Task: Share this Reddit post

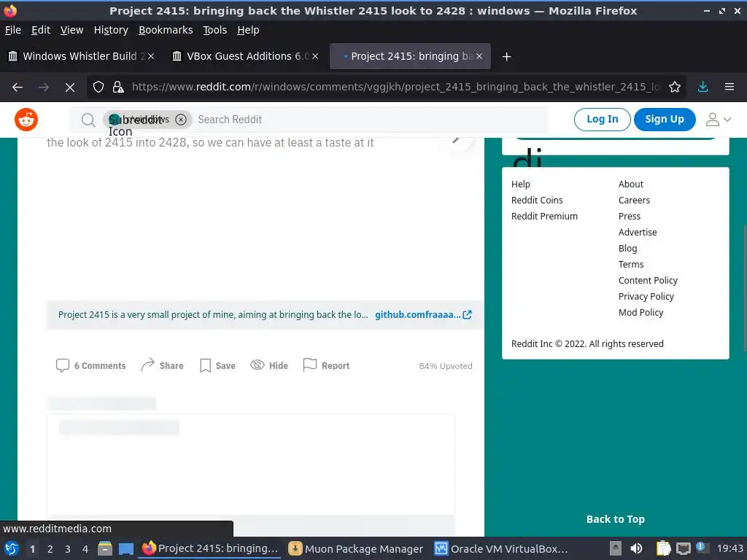Action: pos(163,366)
